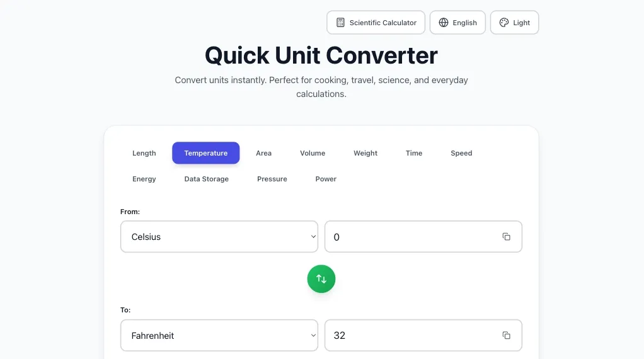The height and width of the screenshot is (359, 644).
Task: Switch to the Length tab
Action: click(144, 153)
